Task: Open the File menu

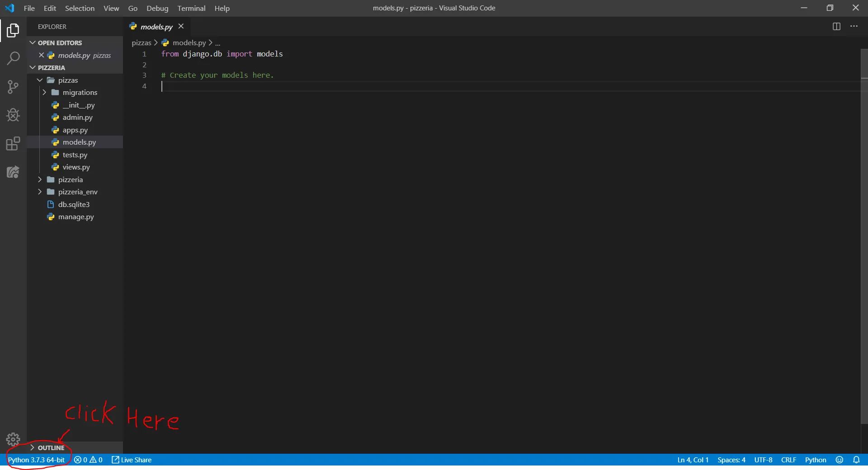Action: [29, 8]
